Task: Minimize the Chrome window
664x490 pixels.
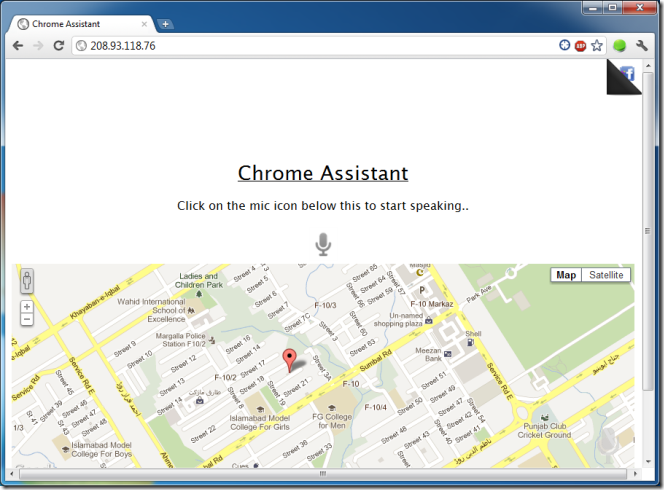Action: click(592, 8)
